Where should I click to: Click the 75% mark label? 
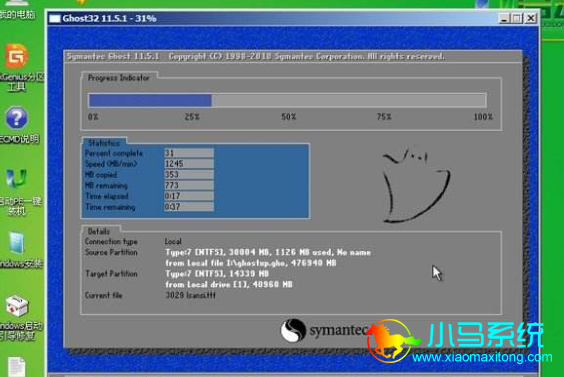pos(384,117)
